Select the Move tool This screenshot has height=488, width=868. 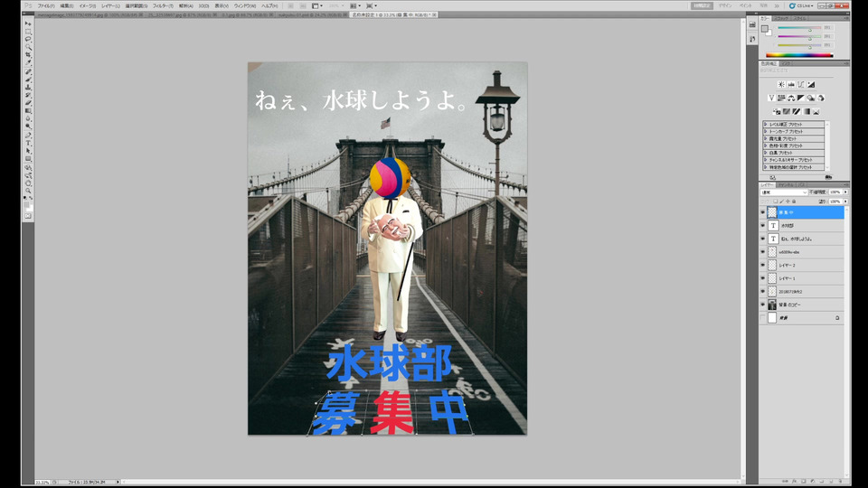pyautogui.click(x=28, y=23)
